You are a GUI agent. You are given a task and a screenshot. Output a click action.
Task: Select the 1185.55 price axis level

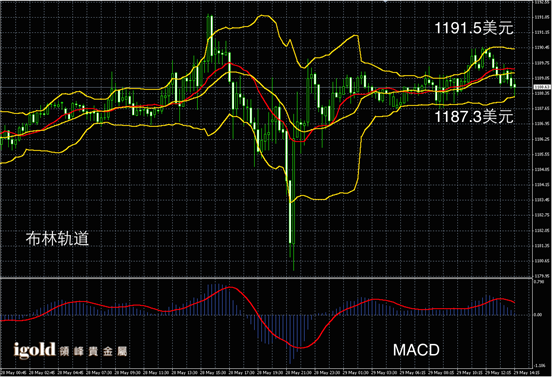(x=542, y=154)
